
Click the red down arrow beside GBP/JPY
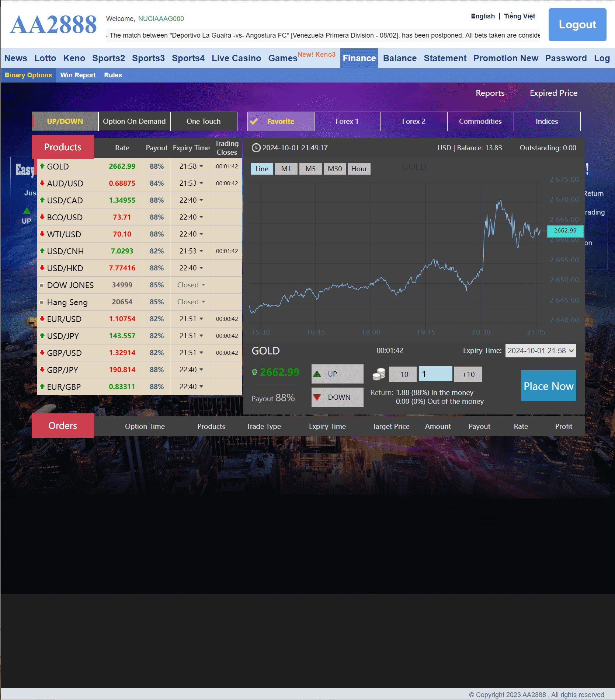pos(42,370)
